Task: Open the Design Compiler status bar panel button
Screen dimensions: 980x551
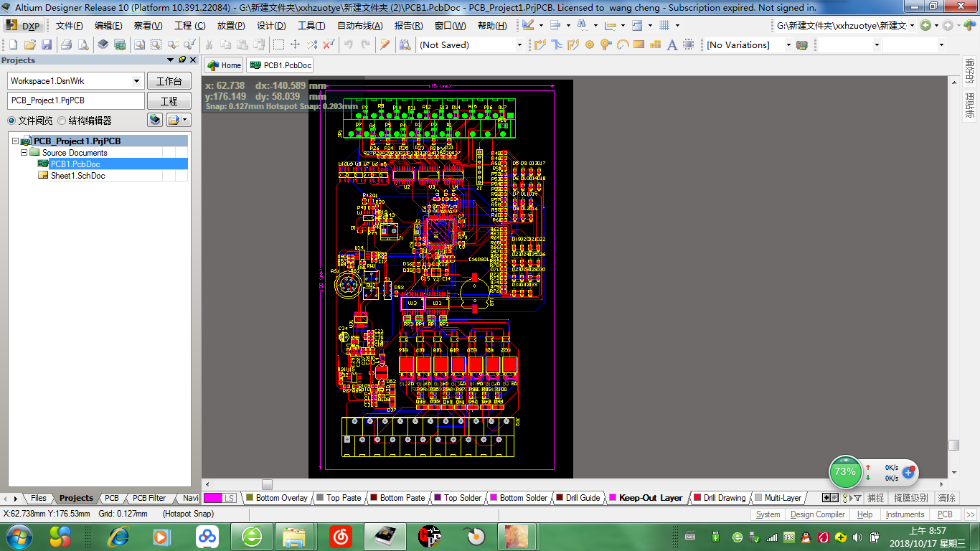Action: point(817,514)
